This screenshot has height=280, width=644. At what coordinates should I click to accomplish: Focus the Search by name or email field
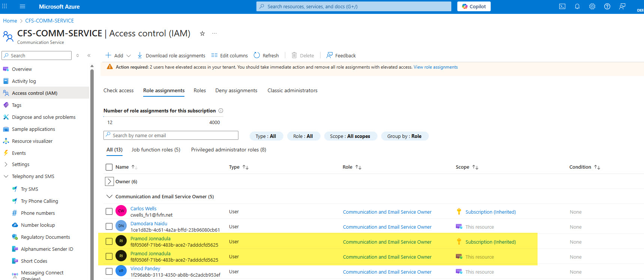click(171, 135)
